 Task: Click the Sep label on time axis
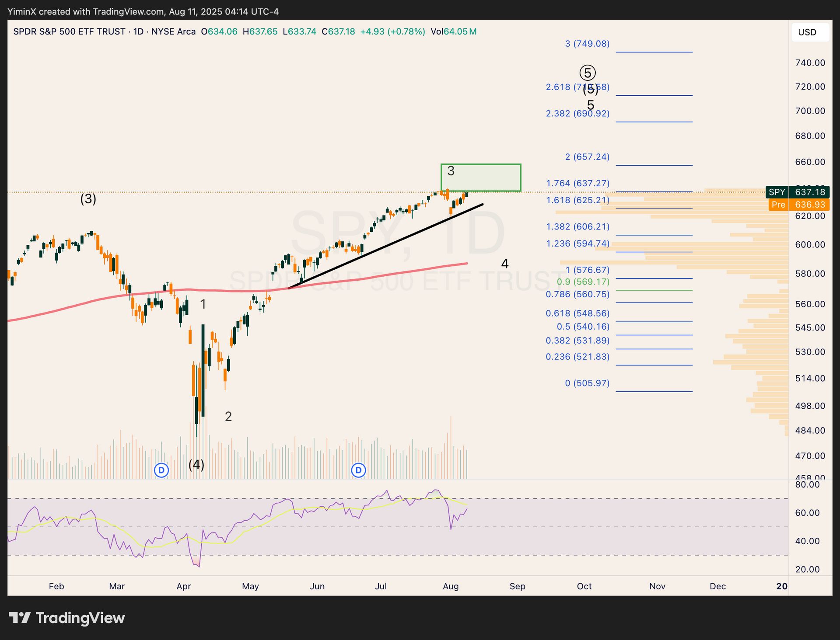coord(517,586)
